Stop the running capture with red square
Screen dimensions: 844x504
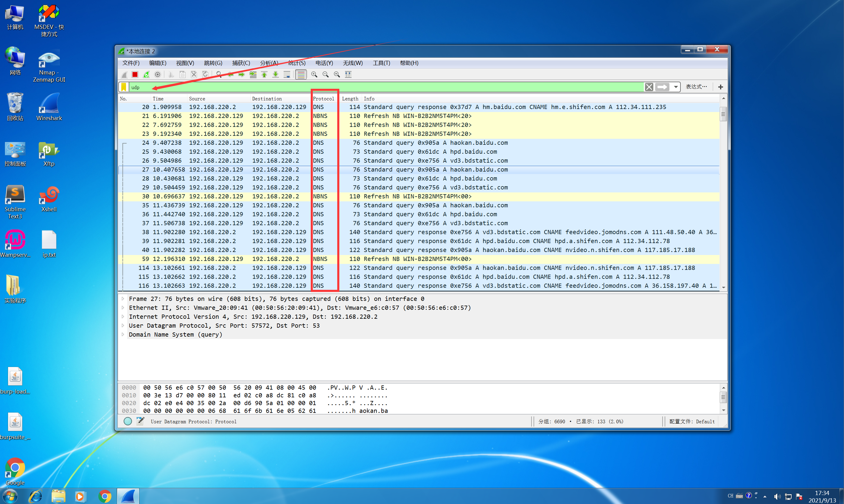pyautogui.click(x=135, y=75)
